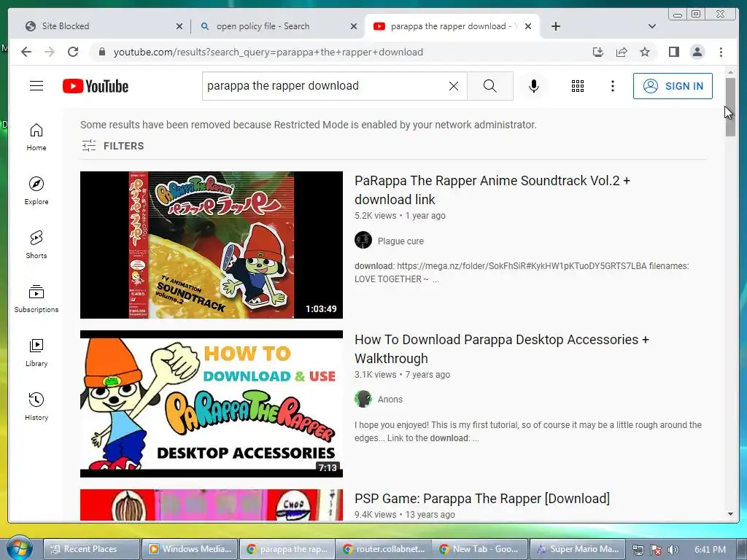This screenshot has height=560, width=747.
Task: Open the YouTube hamburger guide menu
Action: pyautogui.click(x=36, y=86)
